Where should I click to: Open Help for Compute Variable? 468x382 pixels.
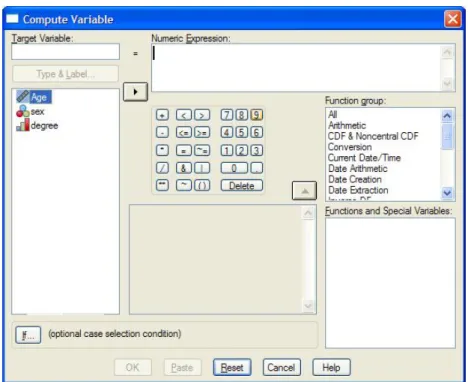click(x=331, y=367)
